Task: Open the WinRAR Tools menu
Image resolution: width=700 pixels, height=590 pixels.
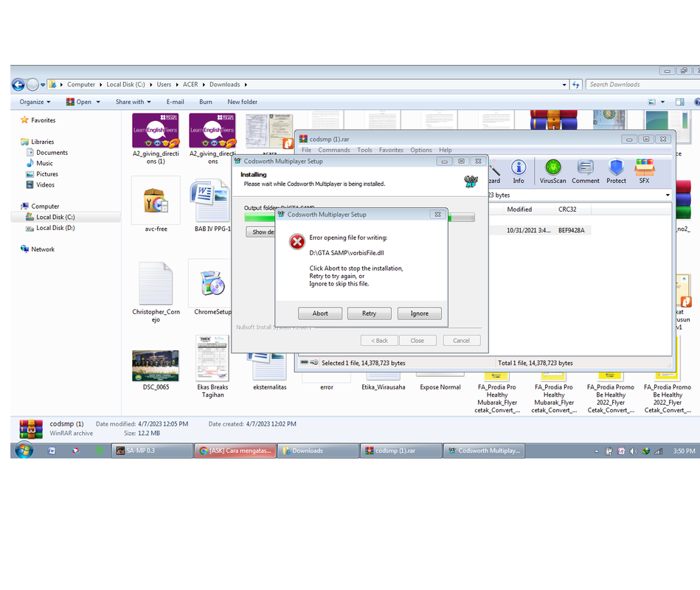Action: (364, 150)
